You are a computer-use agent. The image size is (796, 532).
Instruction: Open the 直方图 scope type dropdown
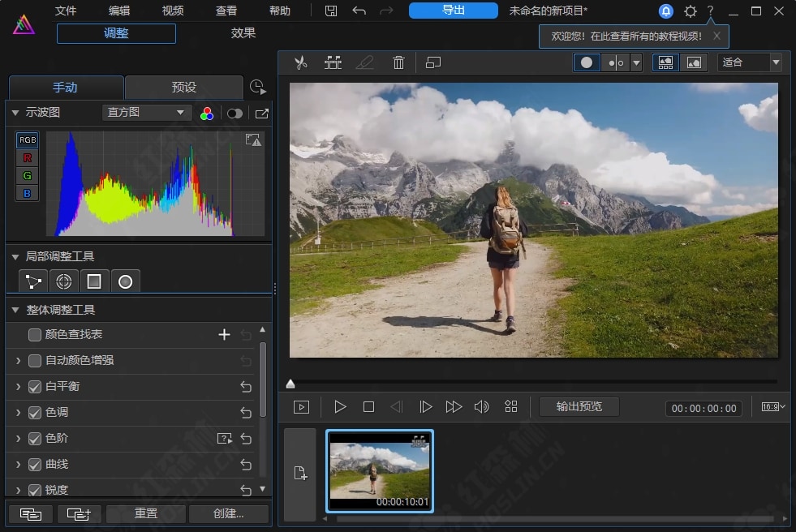[x=146, y=113]
